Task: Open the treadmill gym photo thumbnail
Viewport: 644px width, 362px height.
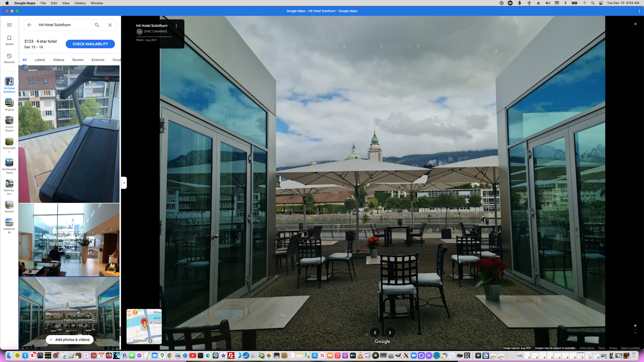Action: (x=69, y=134)
